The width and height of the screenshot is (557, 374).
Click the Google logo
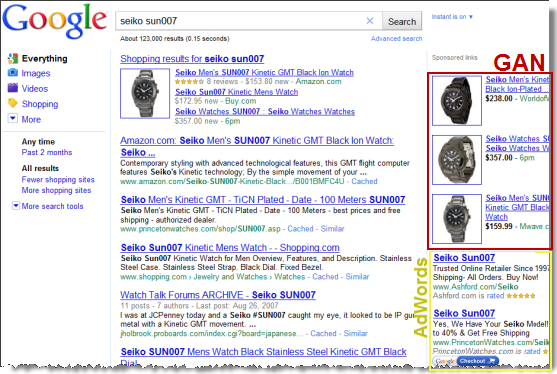pos(54,21)
